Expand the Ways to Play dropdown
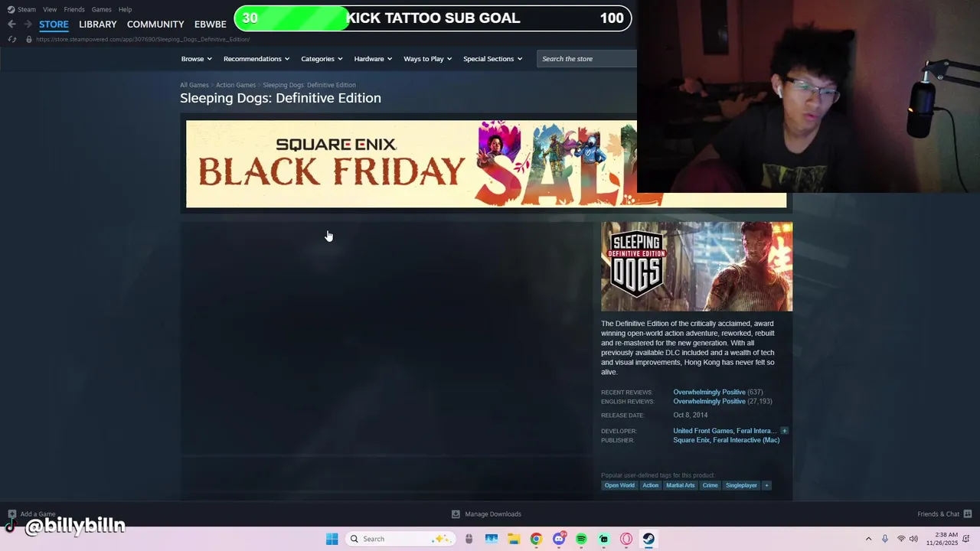The height and width of the screenshot is (551, 980). point(427,59)
